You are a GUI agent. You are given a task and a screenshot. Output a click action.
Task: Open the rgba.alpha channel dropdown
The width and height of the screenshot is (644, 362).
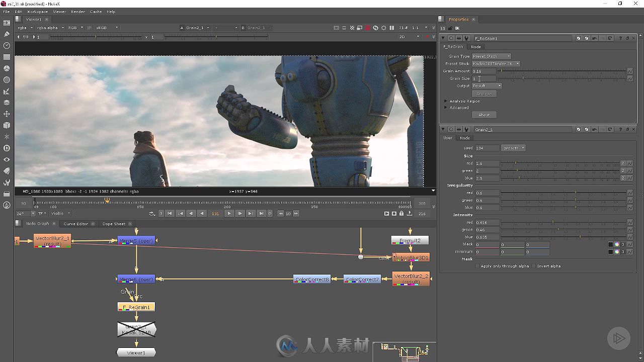pyautogui.click(x=50, y=28)
